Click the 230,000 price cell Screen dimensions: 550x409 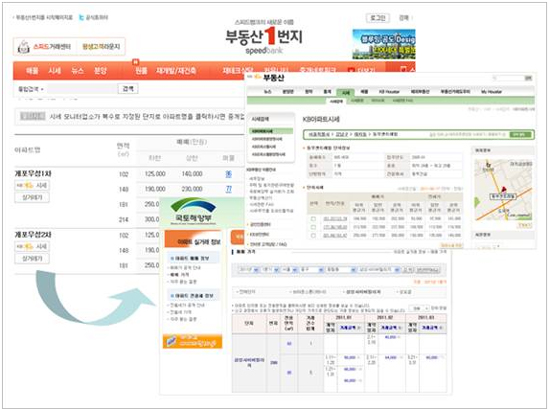[192, 189]
